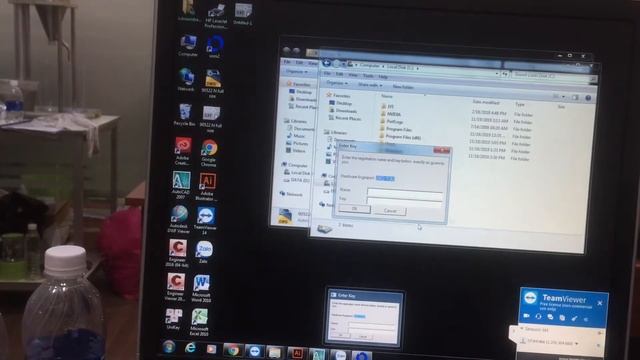The height and width of the screenshot is (360, 640).
Task: Open the View menu in the front Explorer
Action: [353, 75]
